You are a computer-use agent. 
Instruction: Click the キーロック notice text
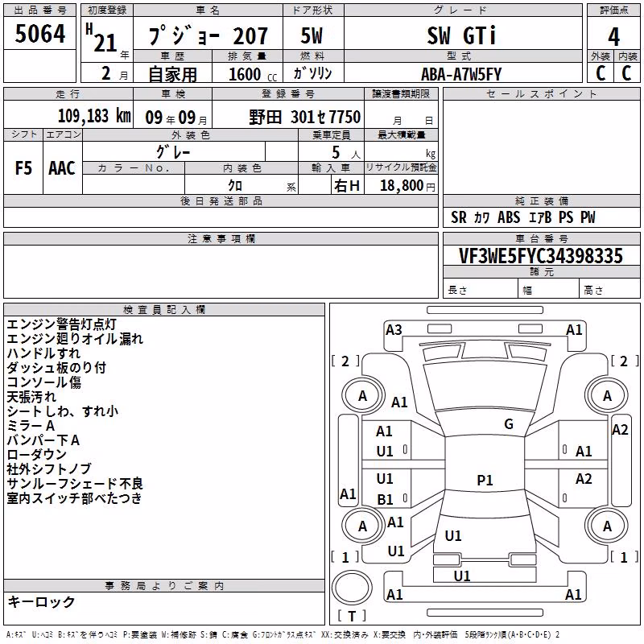(41, 601)
